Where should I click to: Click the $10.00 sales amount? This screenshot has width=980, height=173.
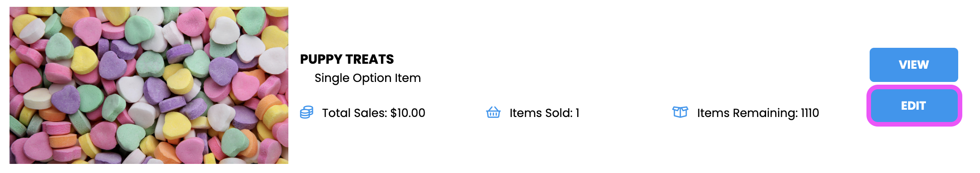point(408,113)
